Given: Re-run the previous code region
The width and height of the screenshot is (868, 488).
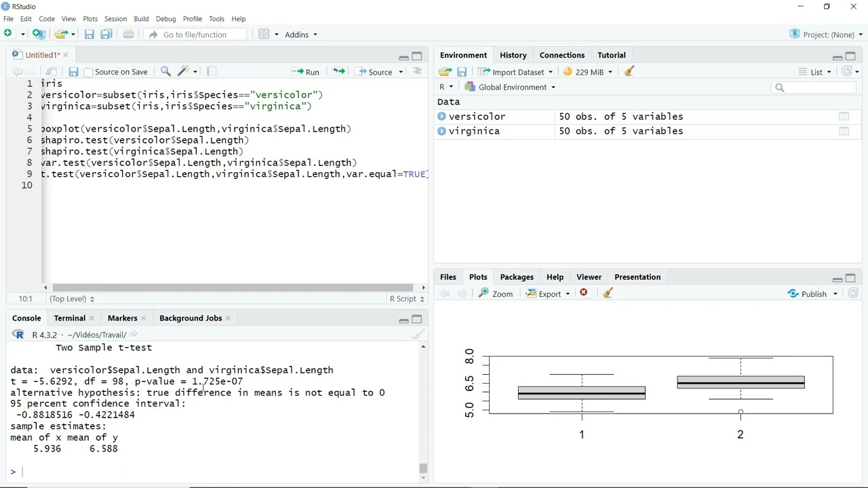Looking at the screenshot, I should [x=338, y=71].
